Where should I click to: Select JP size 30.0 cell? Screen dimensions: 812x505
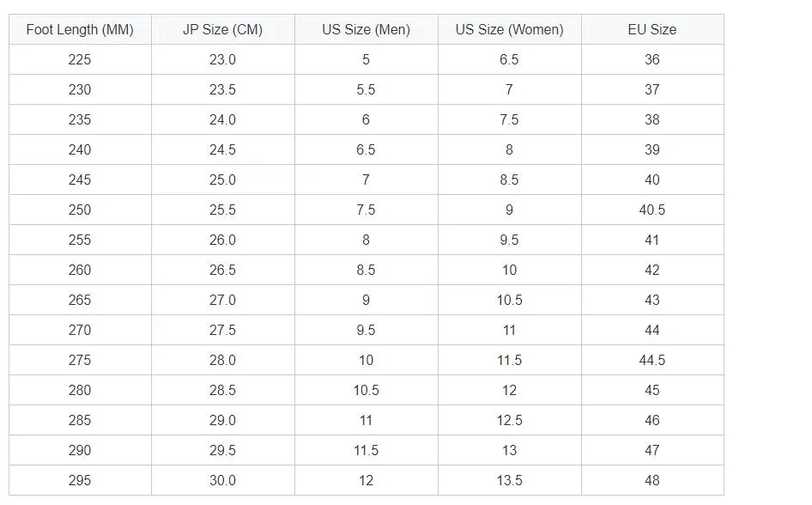click(223, 480)
